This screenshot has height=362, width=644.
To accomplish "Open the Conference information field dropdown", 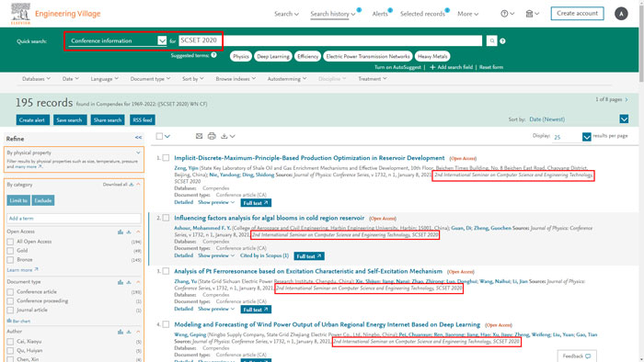I will click(162, 40).
